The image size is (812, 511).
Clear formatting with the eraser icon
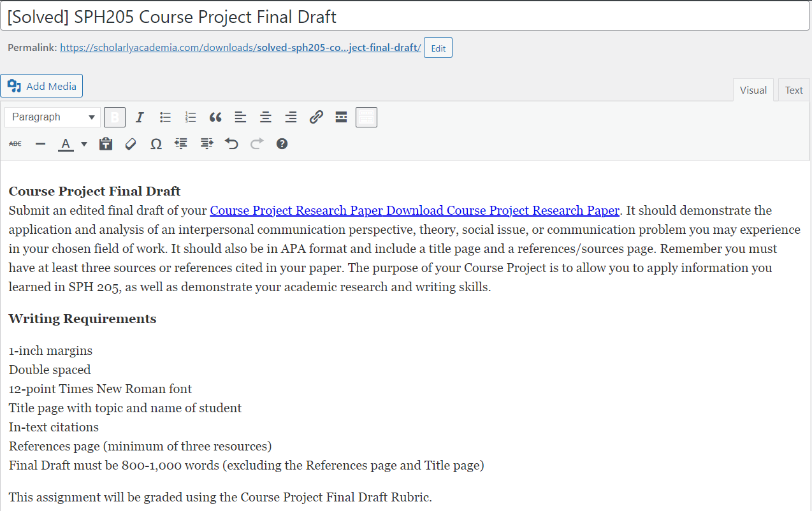[x=131, y=144]
